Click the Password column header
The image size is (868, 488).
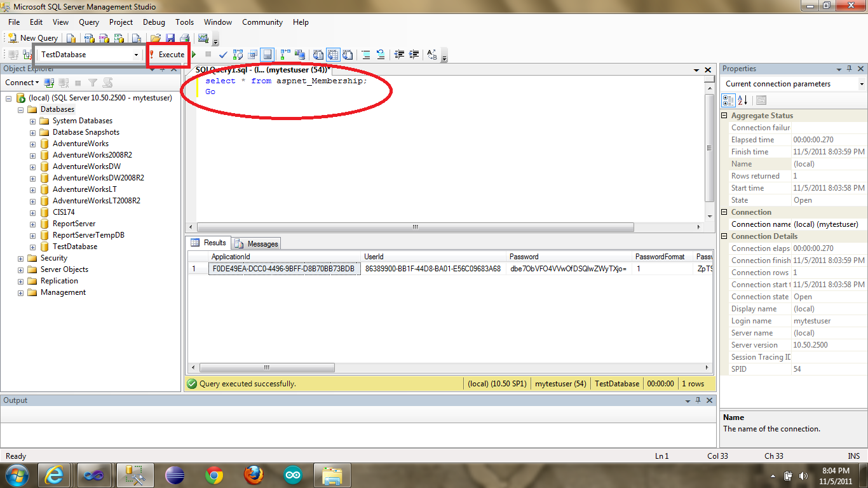pos(569,257)
